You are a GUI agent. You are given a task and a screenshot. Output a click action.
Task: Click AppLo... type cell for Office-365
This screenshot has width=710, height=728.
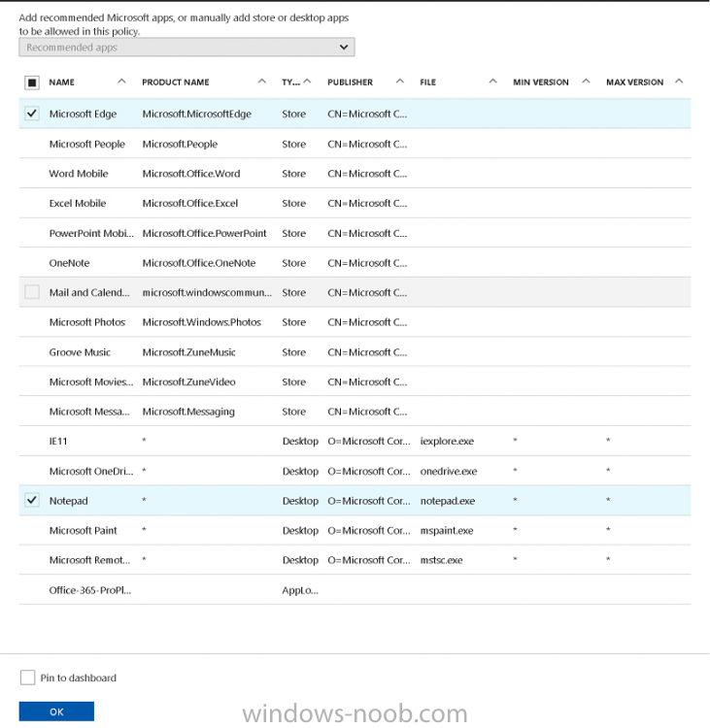[x=300, y=590]
